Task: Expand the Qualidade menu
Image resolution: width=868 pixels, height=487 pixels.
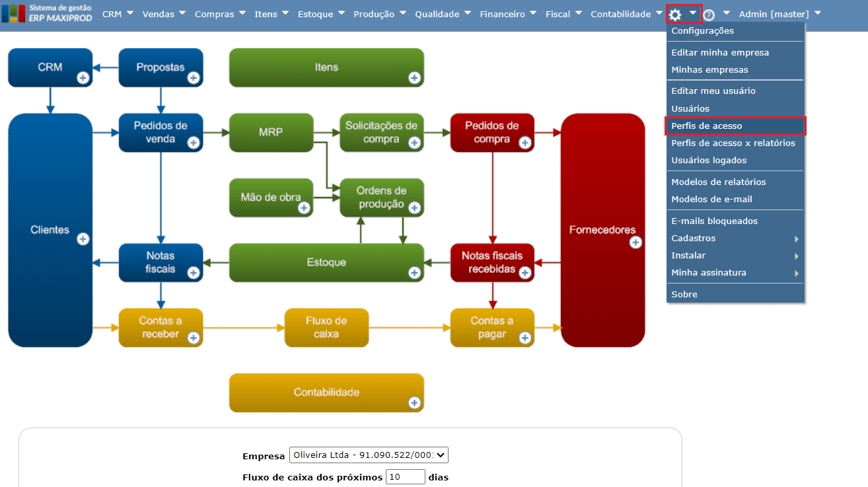Action: click(x=443, y=14)
